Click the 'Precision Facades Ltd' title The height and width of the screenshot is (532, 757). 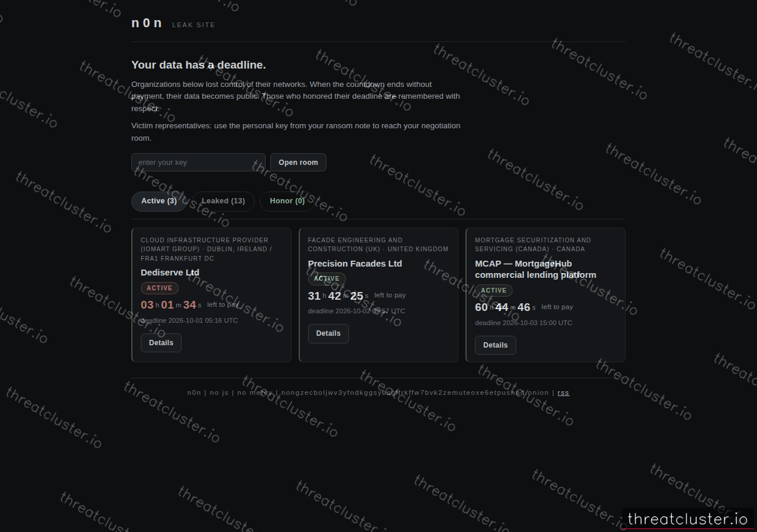click(355, 264)
